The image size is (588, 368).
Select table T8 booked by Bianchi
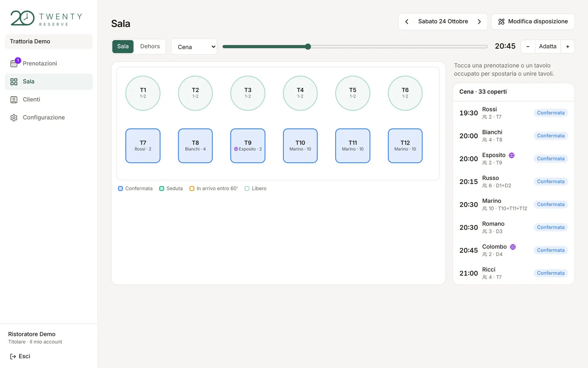point(195,146)
